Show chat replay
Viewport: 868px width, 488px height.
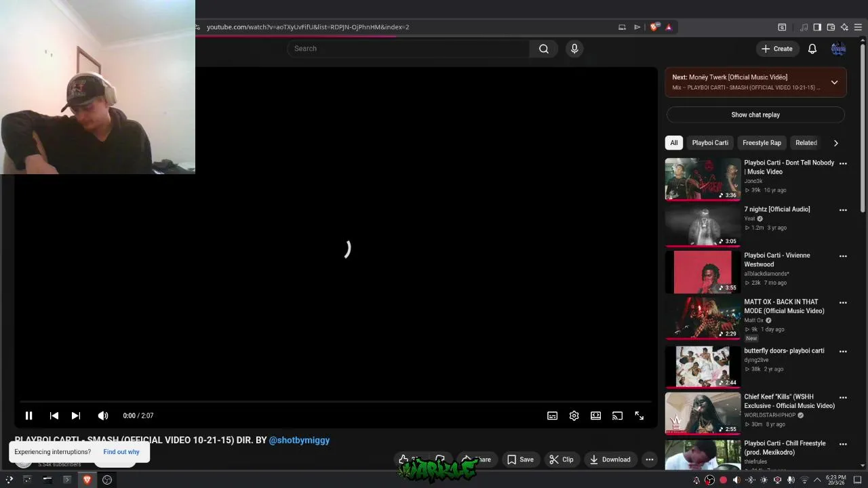[755, 115]
